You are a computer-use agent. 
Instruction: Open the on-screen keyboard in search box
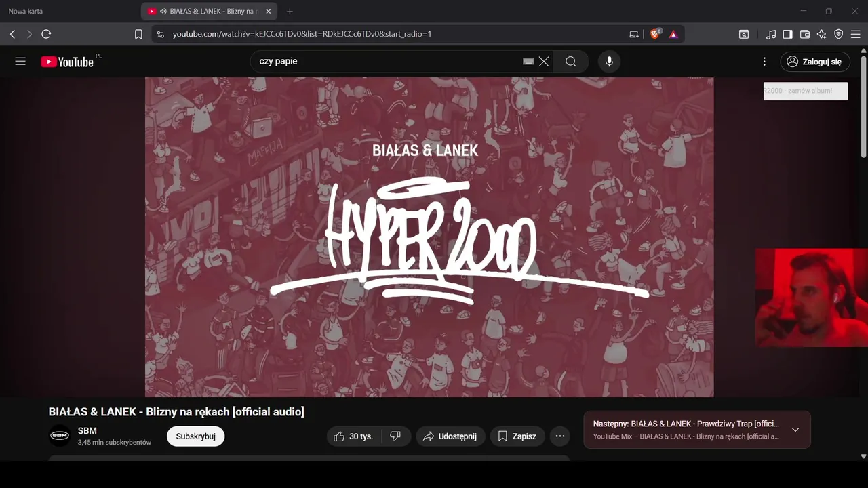[x=528, y=62]
